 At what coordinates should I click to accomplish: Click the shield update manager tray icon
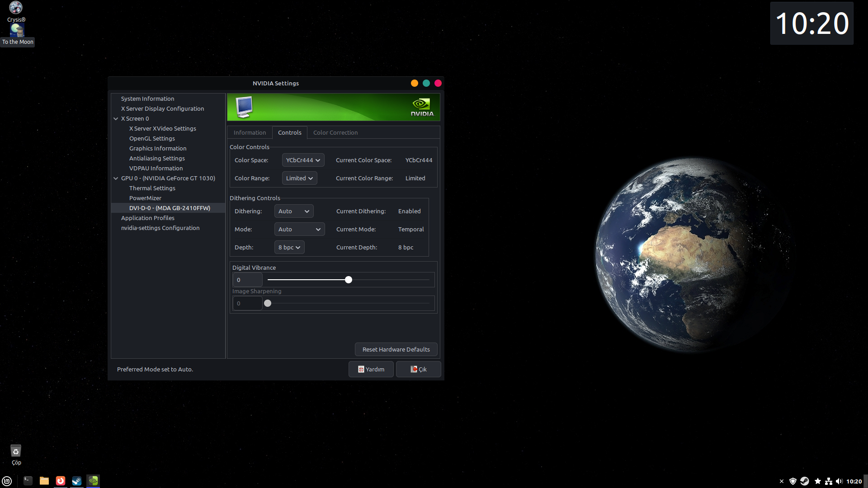(793, 481)
